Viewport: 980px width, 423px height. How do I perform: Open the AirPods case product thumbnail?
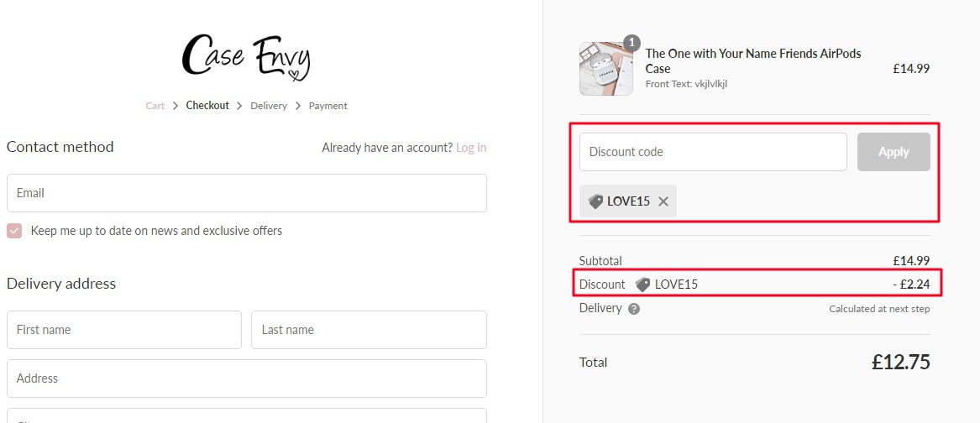coord(605,69)
